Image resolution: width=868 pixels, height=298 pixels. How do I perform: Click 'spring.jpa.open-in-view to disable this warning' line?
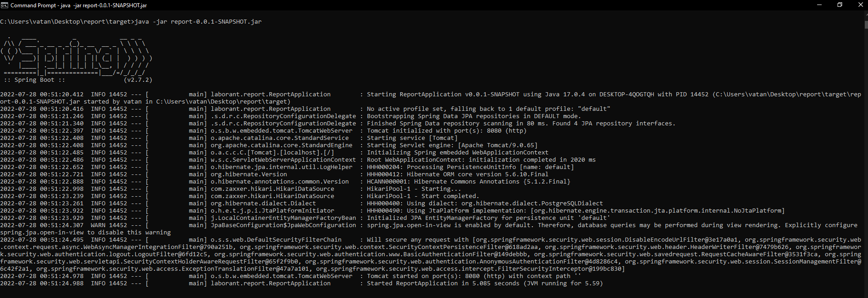click(85, 232)
